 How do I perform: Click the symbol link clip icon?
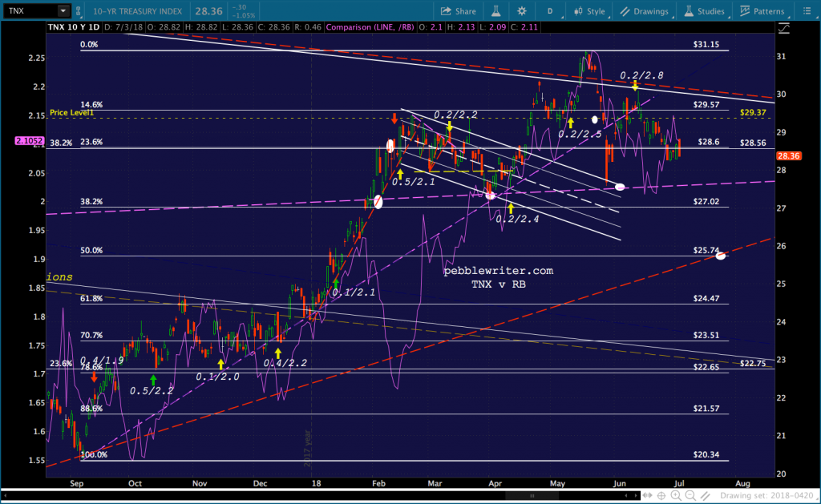click(78, 11)
